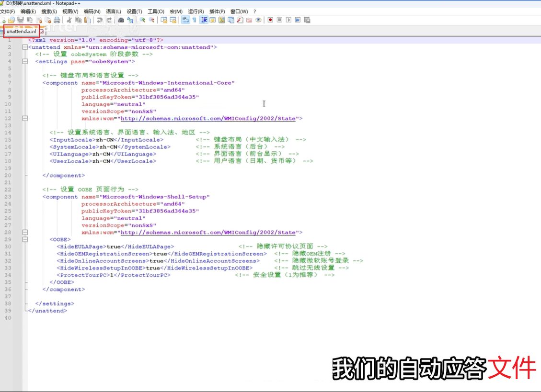The image size is (541, 392).
Task: Collapse the OOBE block fold marker
Action: click(24, 239)
